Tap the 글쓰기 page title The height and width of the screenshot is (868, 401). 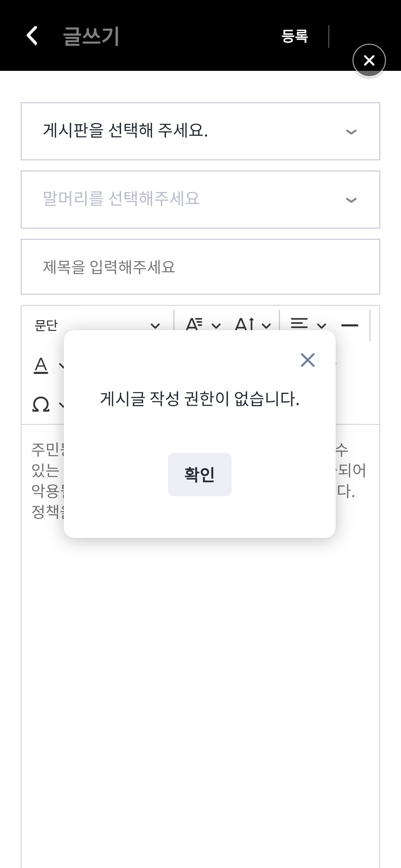(x=91, y=36)
